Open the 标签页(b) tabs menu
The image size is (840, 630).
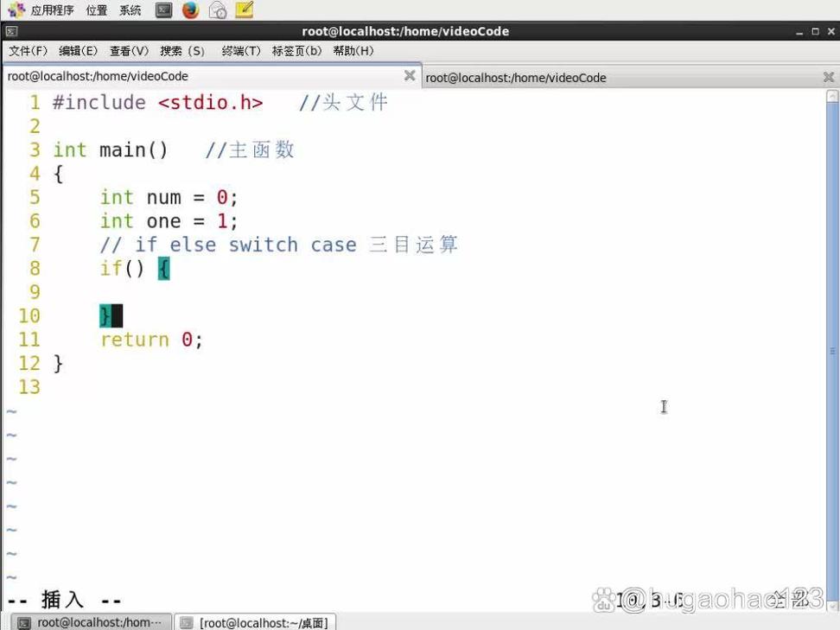(x=296, y=51)
